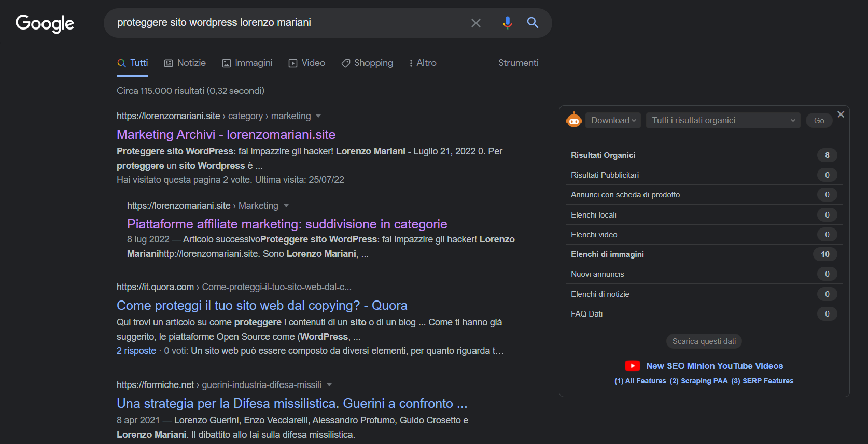Open the '(3) SERP Features' link
The height and width of the screenshot is (444, 868).
click(762, 381)
